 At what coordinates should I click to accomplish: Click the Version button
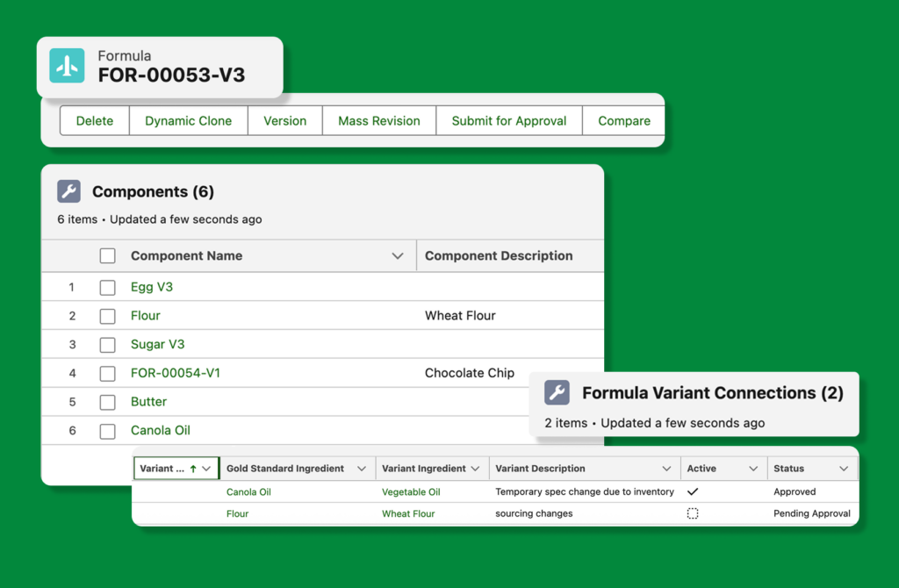(x=285, y=121)
